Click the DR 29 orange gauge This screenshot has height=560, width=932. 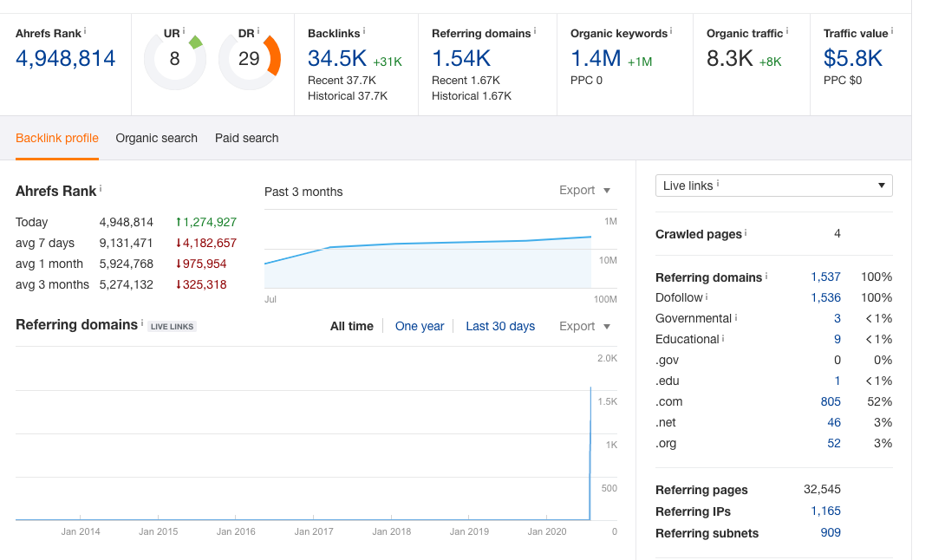(x=250, y=59)
